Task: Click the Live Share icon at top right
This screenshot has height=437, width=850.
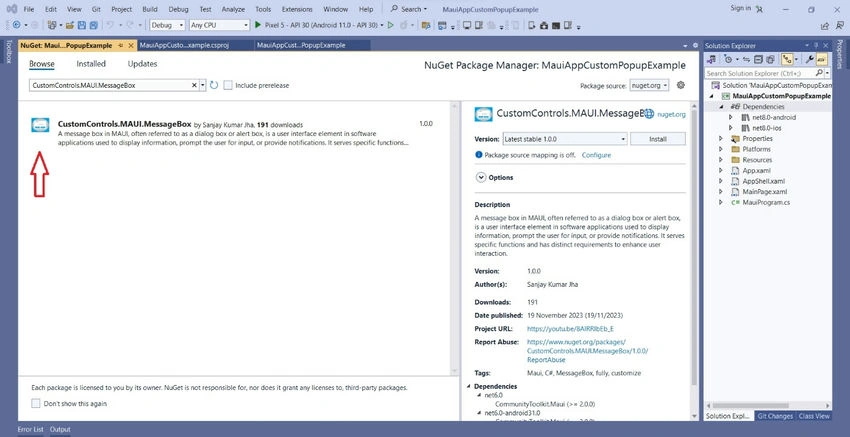Action: point(825,25)
